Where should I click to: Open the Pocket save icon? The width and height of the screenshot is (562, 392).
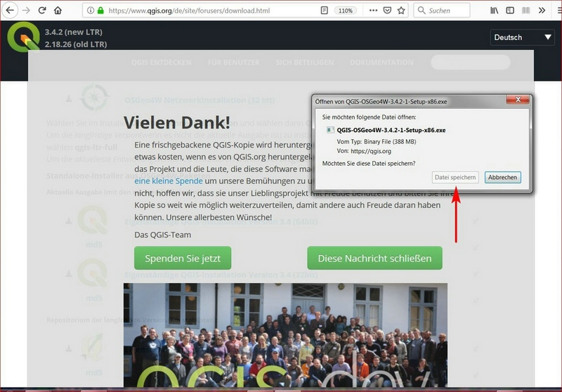click(387, 11)
